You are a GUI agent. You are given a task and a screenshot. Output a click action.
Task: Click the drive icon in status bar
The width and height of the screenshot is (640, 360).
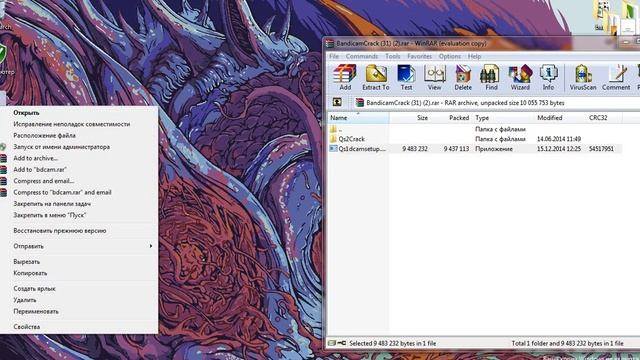(332, 343)
